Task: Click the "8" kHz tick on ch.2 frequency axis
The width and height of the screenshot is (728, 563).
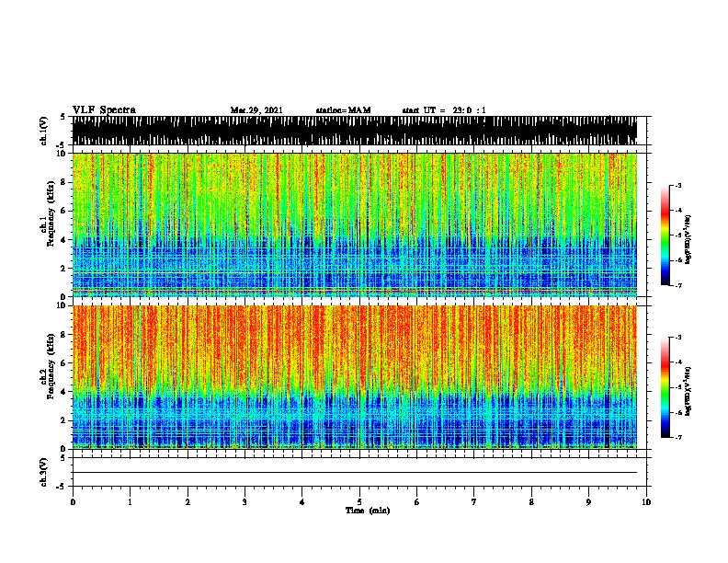Action: [x=64, y=335]
